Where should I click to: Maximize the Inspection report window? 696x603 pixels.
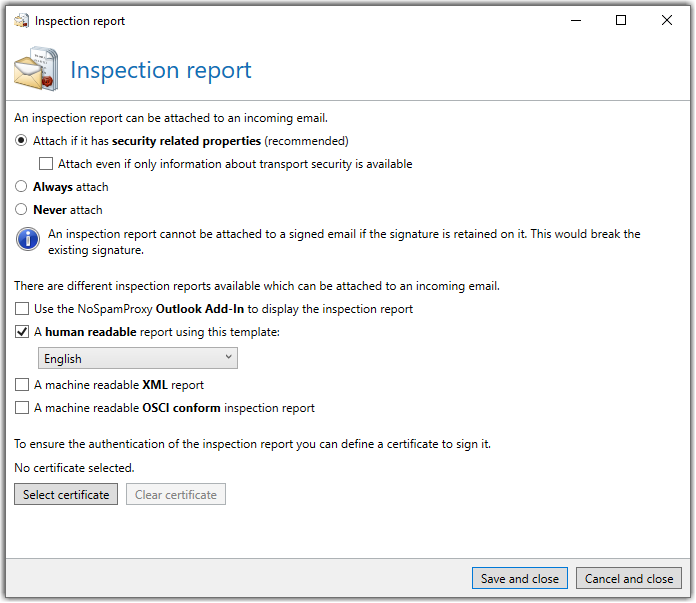tap(621, 20)
